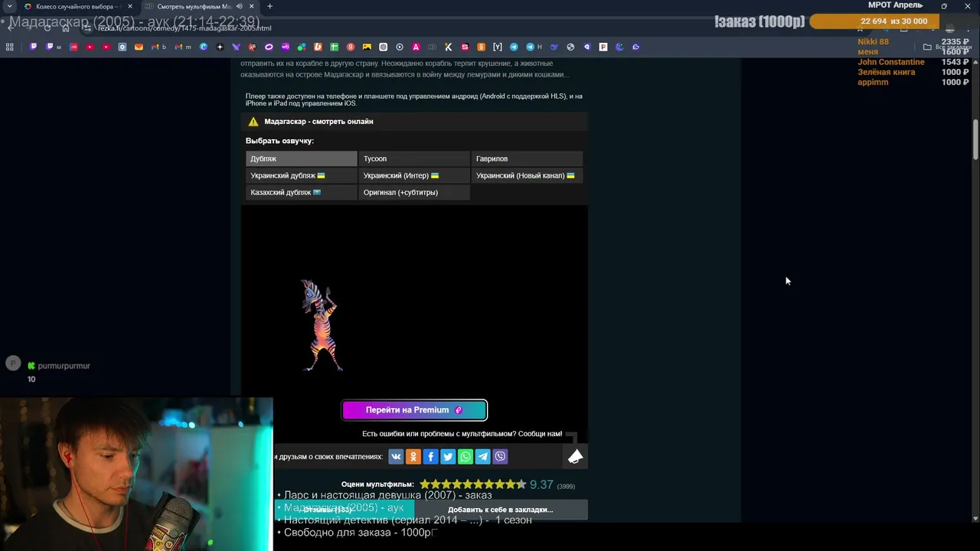980x551 pixels.
Task: Open the first Twitch bookmark without a letter
Action: tap(34, 47)
